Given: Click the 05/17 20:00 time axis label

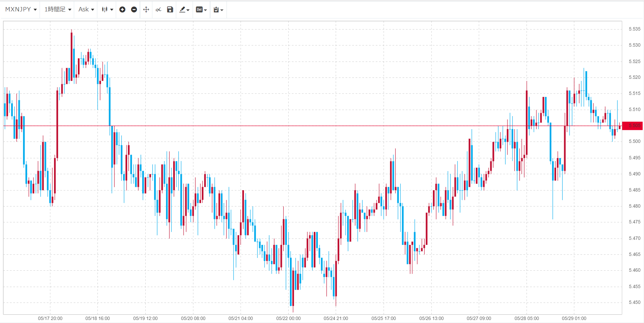Looking at the screenshot, I should pyautogui.click(x=50, y=319).
